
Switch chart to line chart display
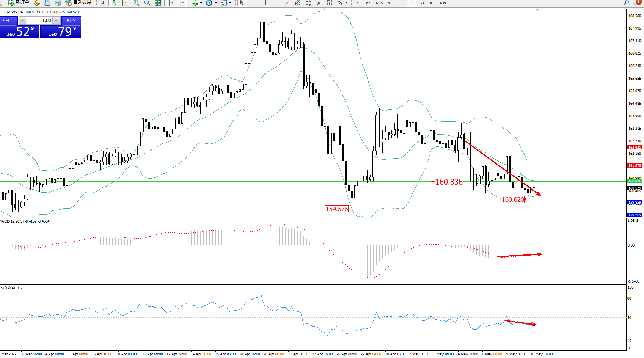click(x=124, y=3)
